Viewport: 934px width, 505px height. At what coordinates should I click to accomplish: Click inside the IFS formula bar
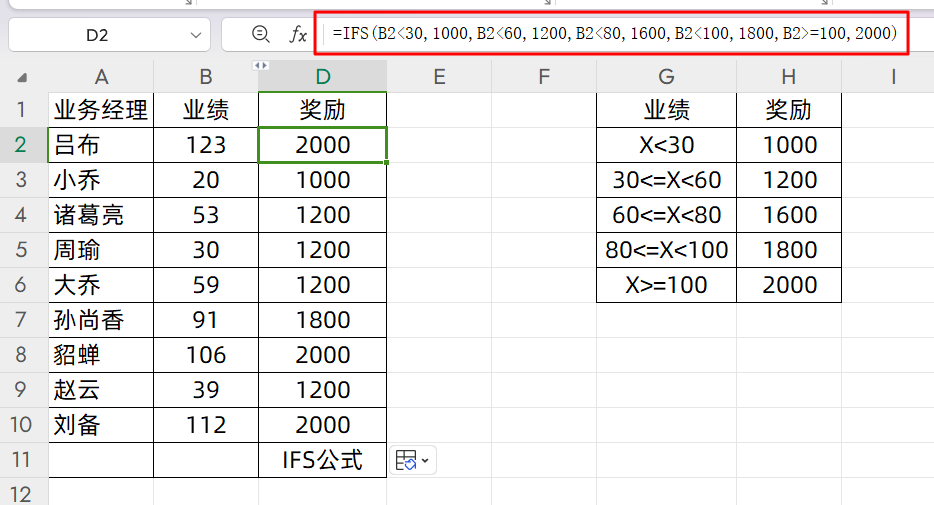620,33
